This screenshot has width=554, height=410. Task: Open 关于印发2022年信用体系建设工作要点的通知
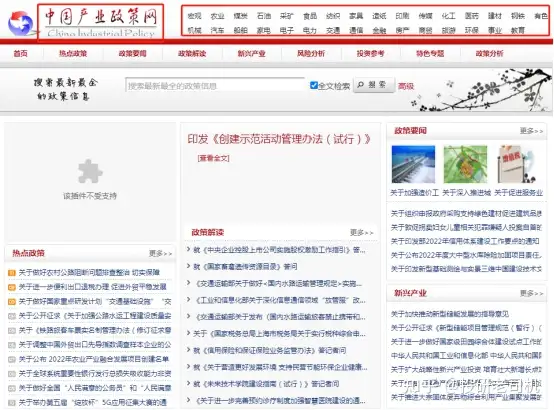[x=465, y=241]
